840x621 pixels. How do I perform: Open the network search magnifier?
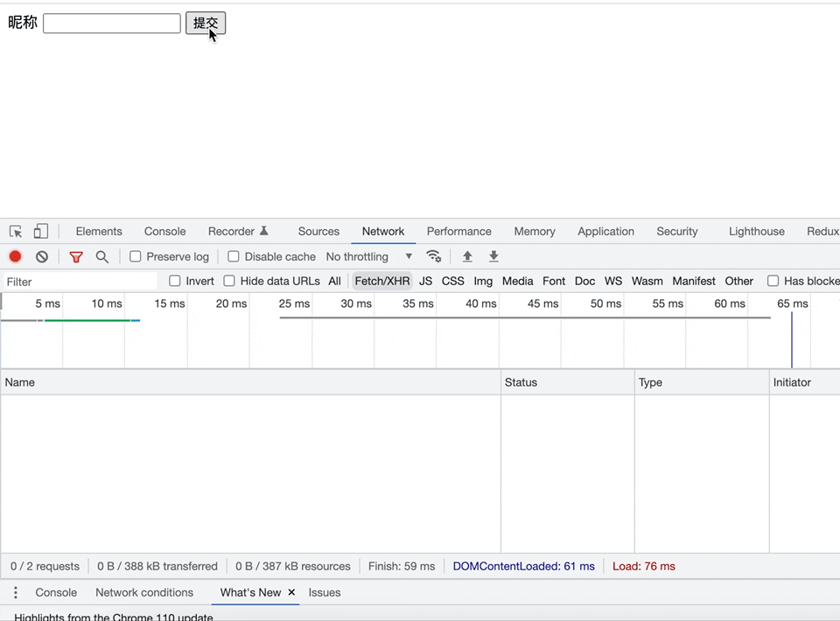click(101, 257)
